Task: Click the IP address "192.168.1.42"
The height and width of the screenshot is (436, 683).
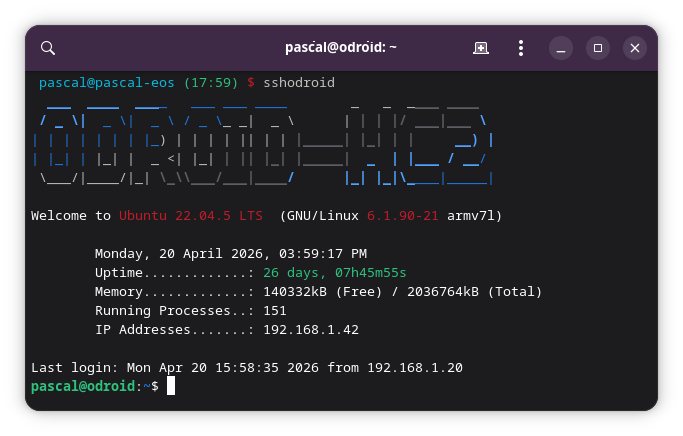Action: click(311, 330)
